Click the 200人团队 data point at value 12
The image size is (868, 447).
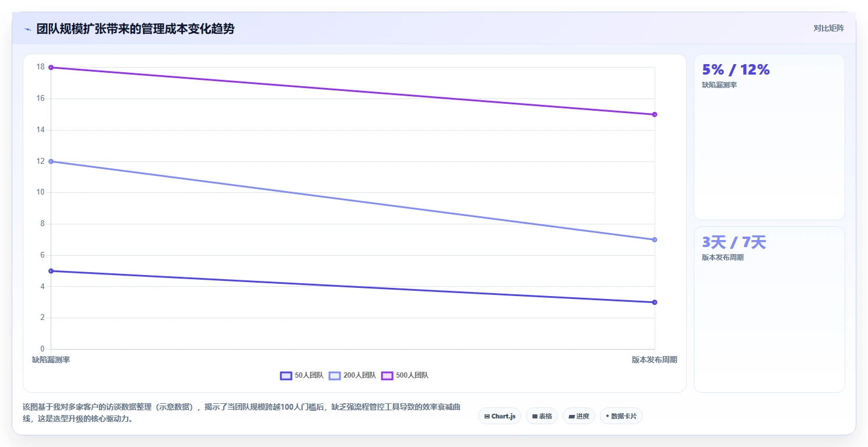point(51,161)
